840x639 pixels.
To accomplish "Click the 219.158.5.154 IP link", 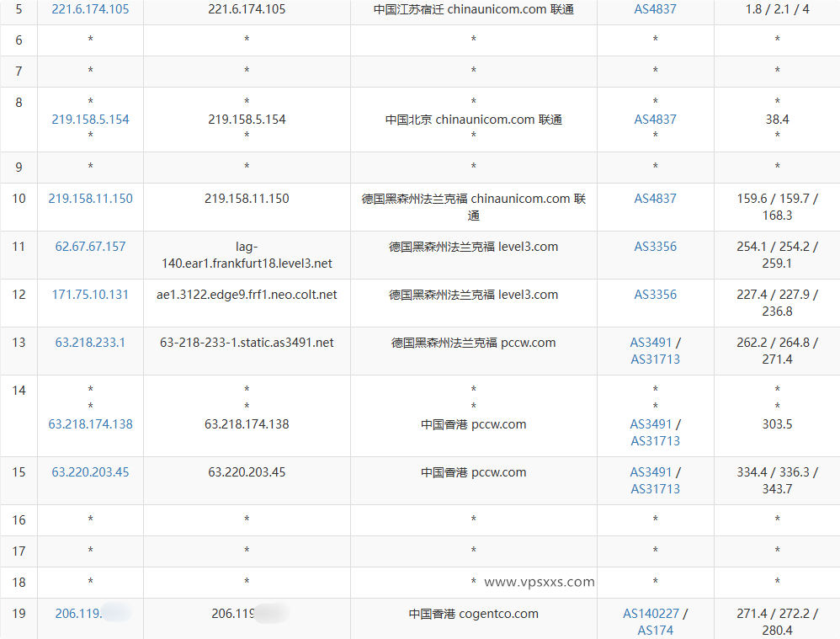I will click(90, 120).
